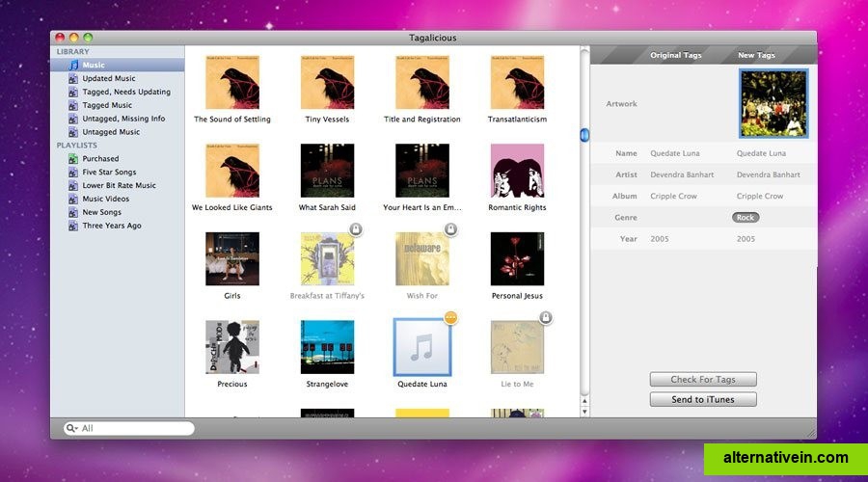Viewport: 868px width, 482px height.
Task: Click the Personal Jesus title text
Action: point(517,296)
